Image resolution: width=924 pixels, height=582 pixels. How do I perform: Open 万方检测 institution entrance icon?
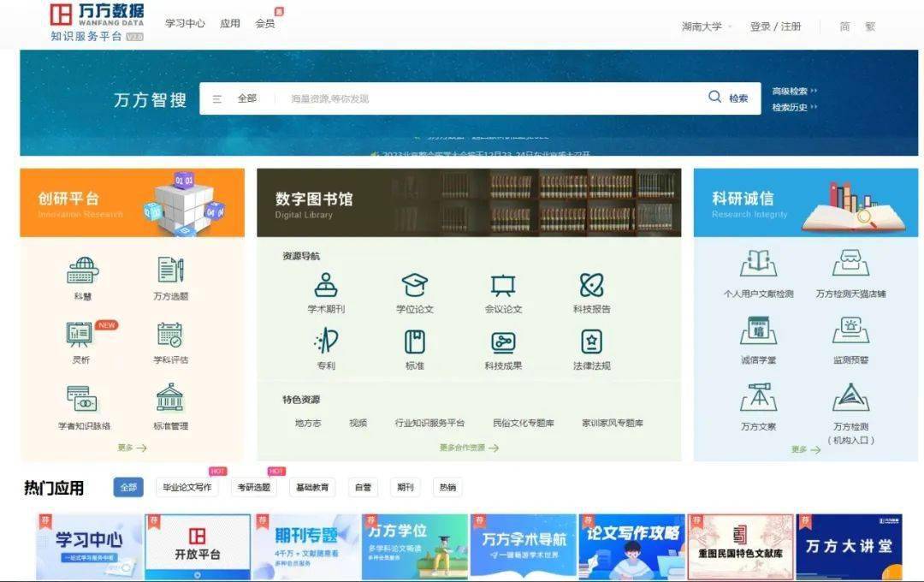tap(851, 397)
